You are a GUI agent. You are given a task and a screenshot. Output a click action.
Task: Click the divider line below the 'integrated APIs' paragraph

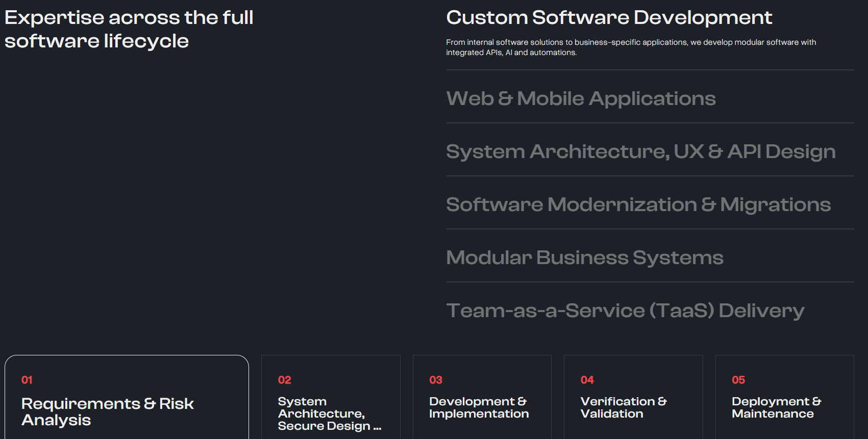coord(650,70)
